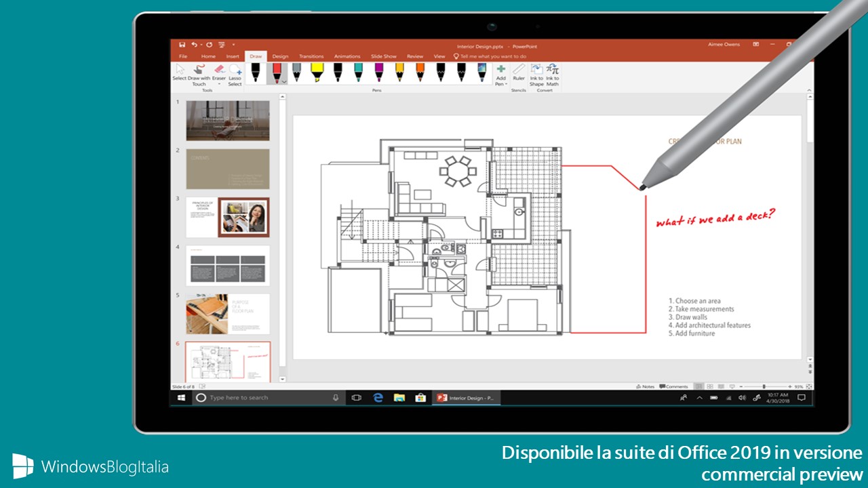The image size is (868, 488).
Task: Select slide 4 thumbnail with gray boxes
Action: pyautogui.click(x=228, y=265)
